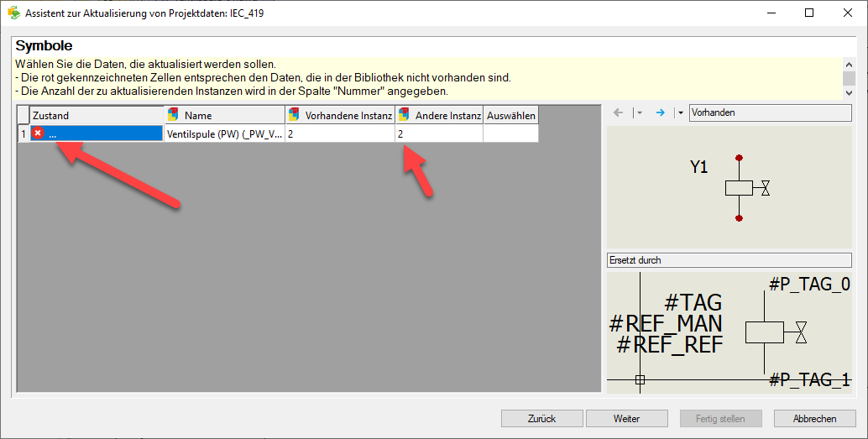Click the application icon in the title bar

[x=13, y=13]
